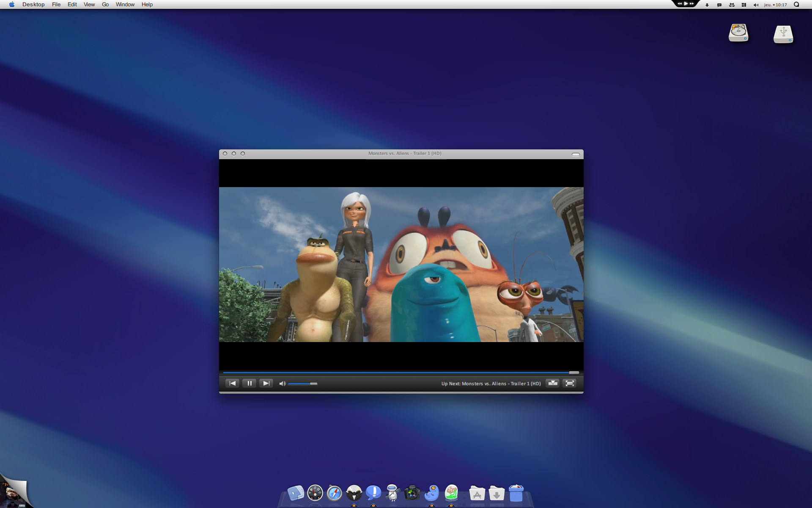
Task: Mute sound via the player speaker icon
Action: [x=282, y=384]
